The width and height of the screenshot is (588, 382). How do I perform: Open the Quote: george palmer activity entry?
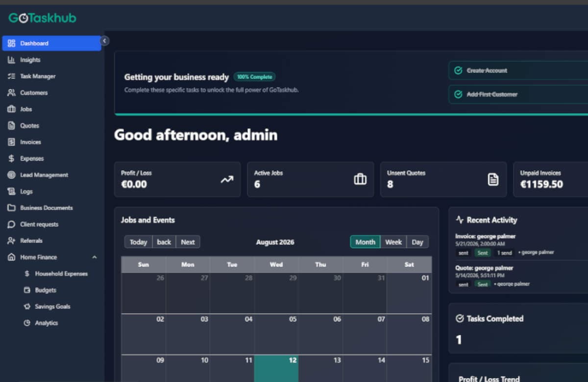[x=521, y=276]
